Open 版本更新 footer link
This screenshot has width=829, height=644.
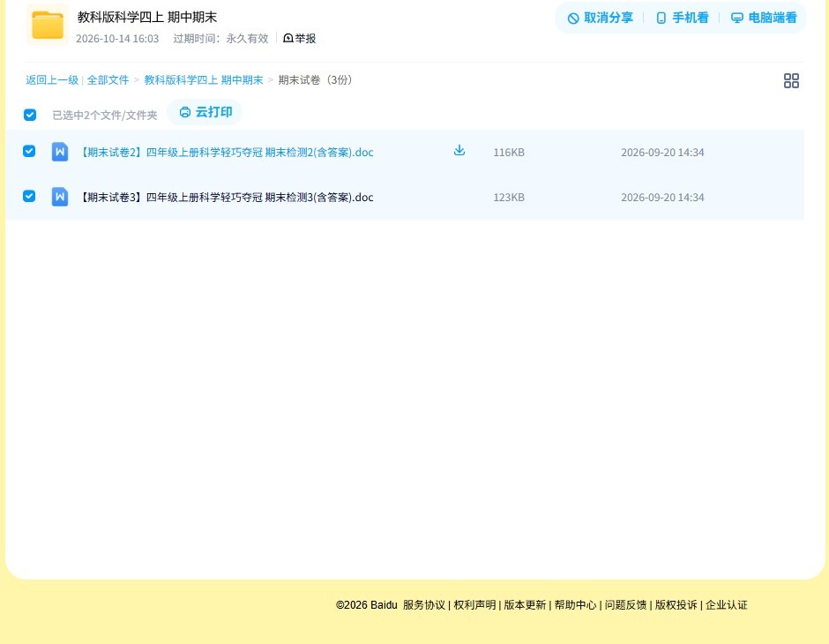[x=525, y=605]
